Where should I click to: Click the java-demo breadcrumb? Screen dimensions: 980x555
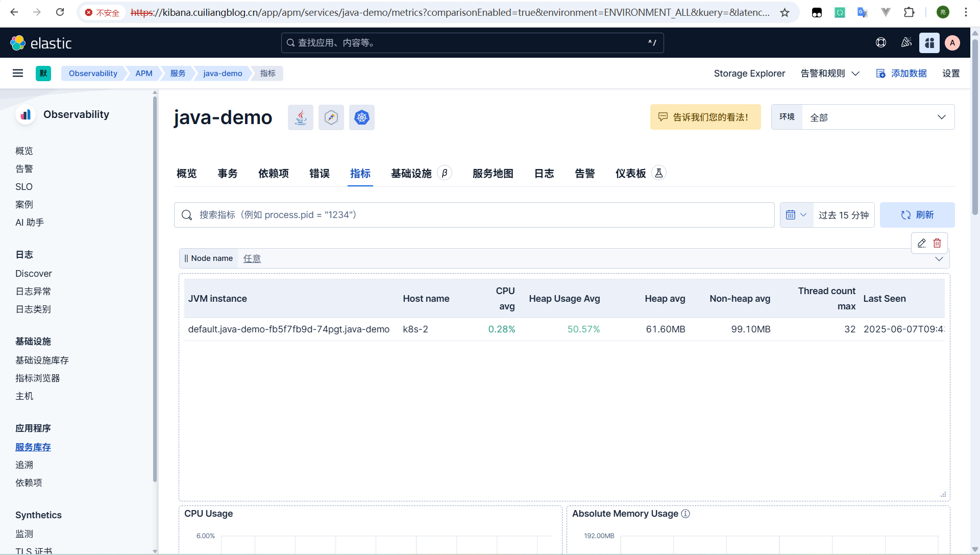tap(223, 74)
